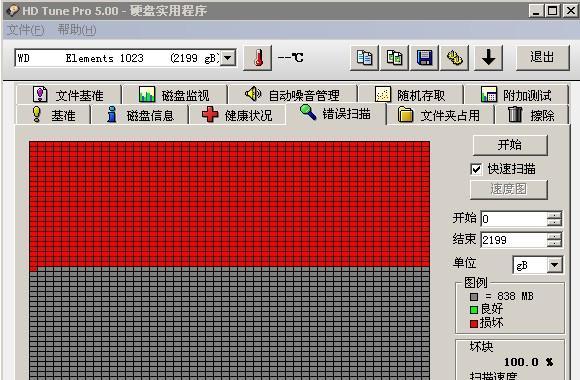Copy screenshot to clipboard icon
The height and width of the screenshot is (380, 580).
click(x=395, y=58)
